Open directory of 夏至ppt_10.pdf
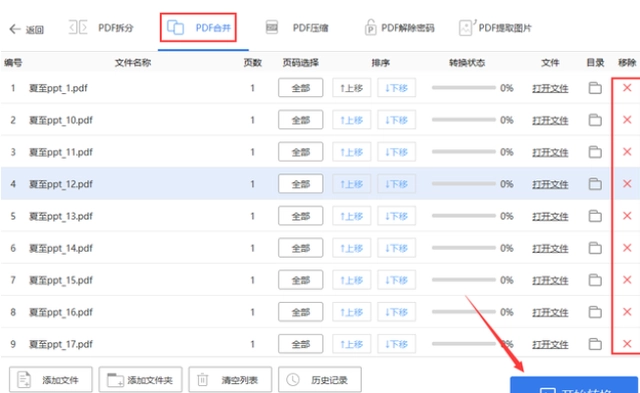640x393 pixels. pyautogui.click(x=595, y=120)
